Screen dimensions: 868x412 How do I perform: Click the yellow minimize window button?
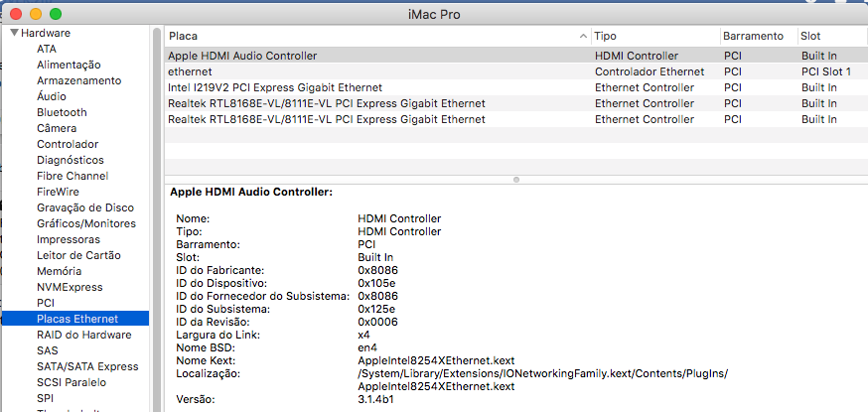[x=36, y=14]
